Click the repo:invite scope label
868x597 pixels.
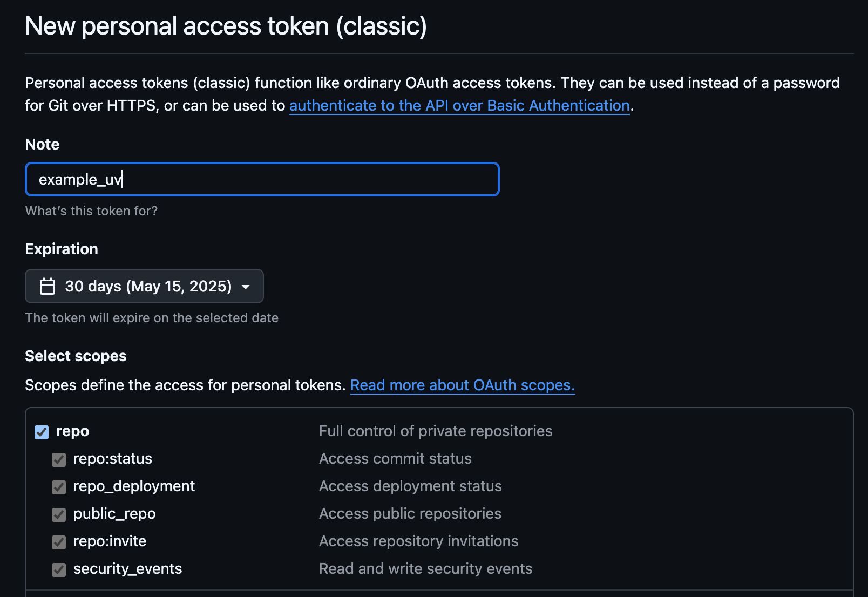pos(110,541)
